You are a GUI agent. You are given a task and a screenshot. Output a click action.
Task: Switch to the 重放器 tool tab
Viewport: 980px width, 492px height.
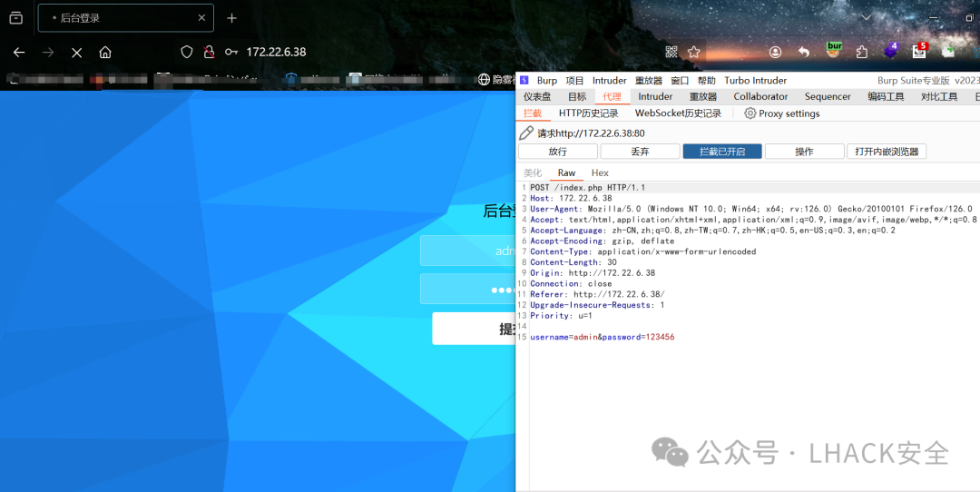pos(703,97)
